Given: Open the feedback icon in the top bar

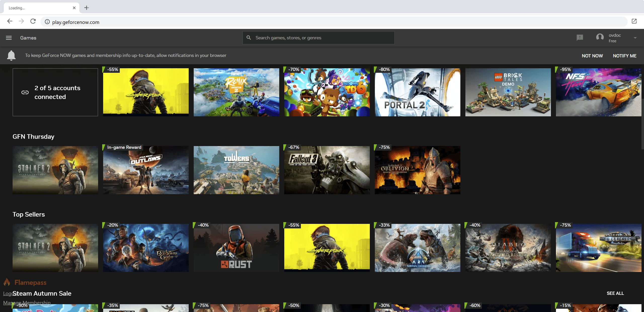Looking at the screenshot, I should click(580, 37).
